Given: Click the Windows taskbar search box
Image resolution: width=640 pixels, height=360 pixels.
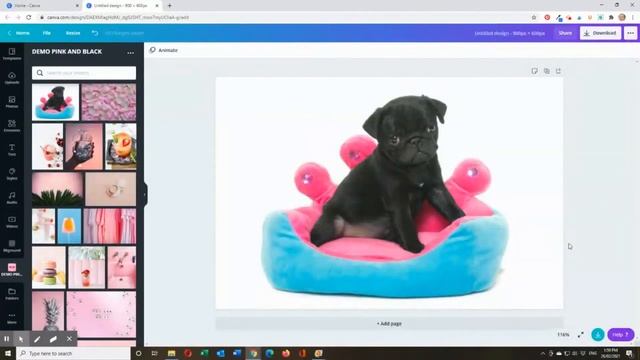Looking at the screenshot, I should 73,353.
